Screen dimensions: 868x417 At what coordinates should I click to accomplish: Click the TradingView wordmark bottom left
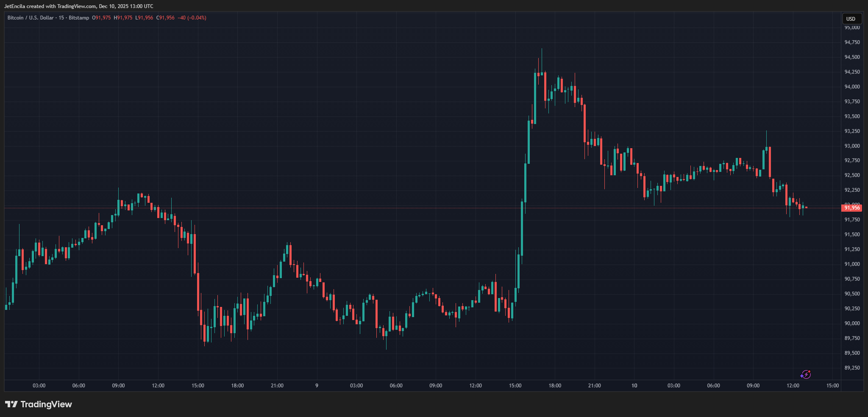(47, 404)
